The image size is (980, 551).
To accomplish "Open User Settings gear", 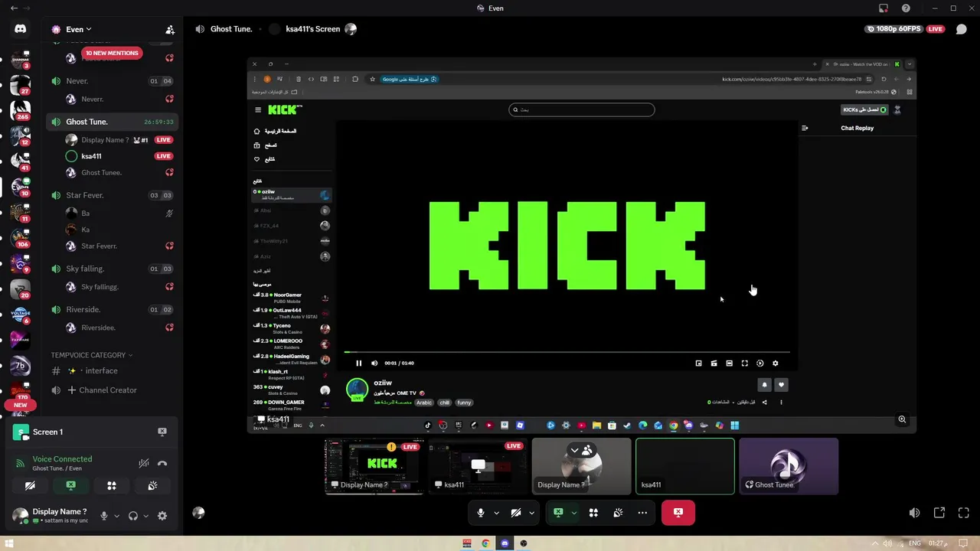I will 162,516.
